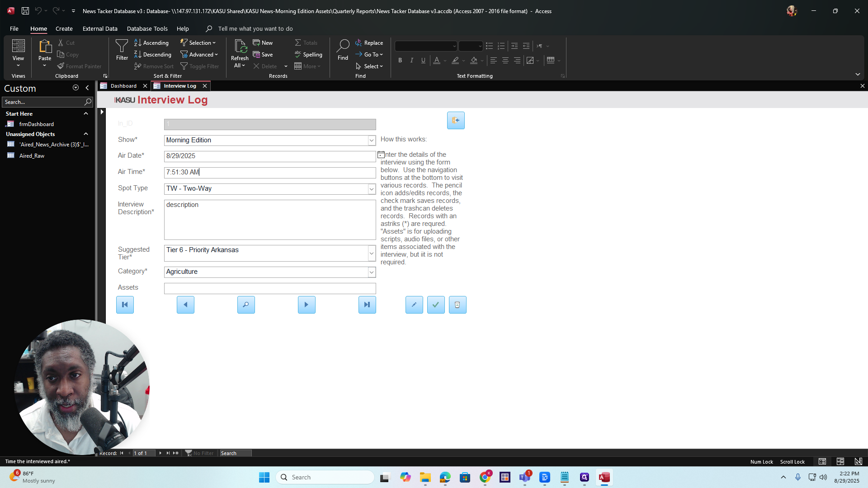Click Refresh All in Records group
Screen dimensions: 868x488
click(x=240, y=54)
